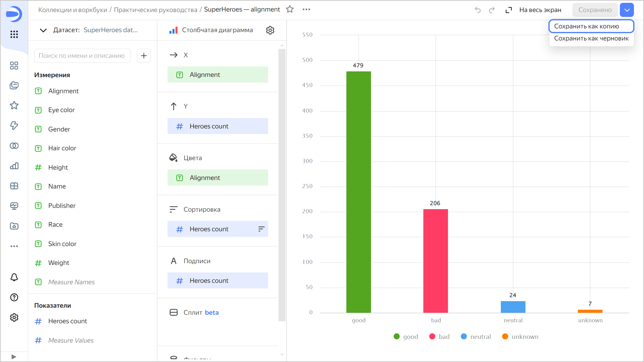
Task: Open the save options dropdown arrow
Action: coord(627,10)
